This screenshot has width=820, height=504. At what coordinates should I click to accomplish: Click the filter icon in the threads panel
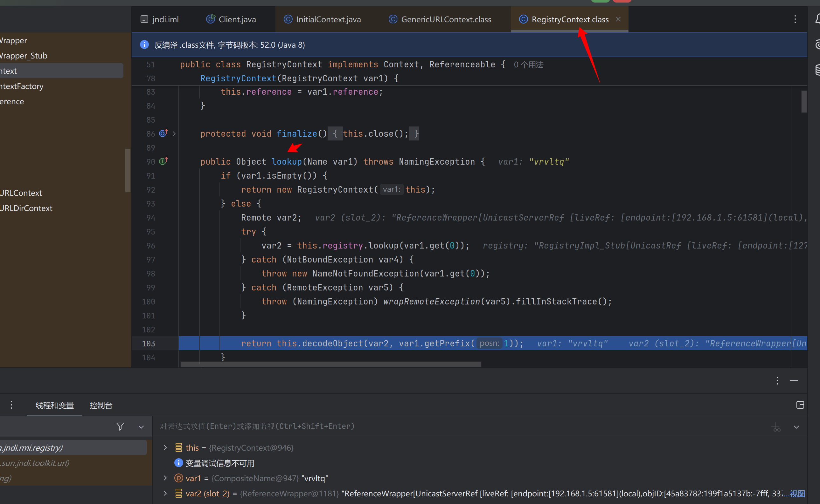[120, 426]
